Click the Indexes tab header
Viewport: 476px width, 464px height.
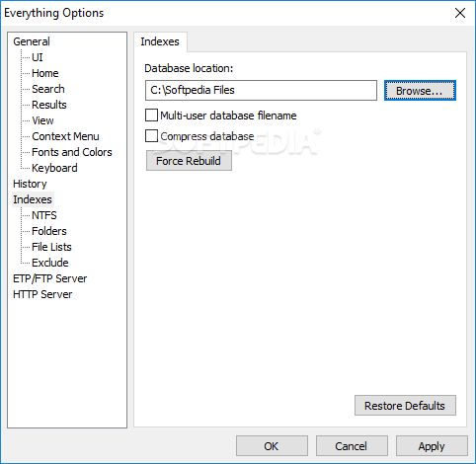coord(160,41)
